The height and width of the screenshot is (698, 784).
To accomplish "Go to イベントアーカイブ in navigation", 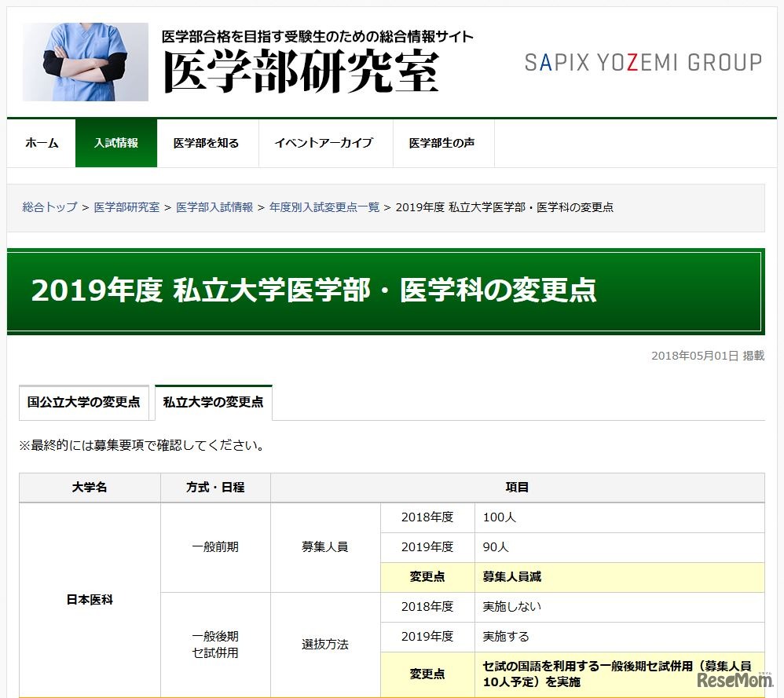I will click(x=324, y=143).
